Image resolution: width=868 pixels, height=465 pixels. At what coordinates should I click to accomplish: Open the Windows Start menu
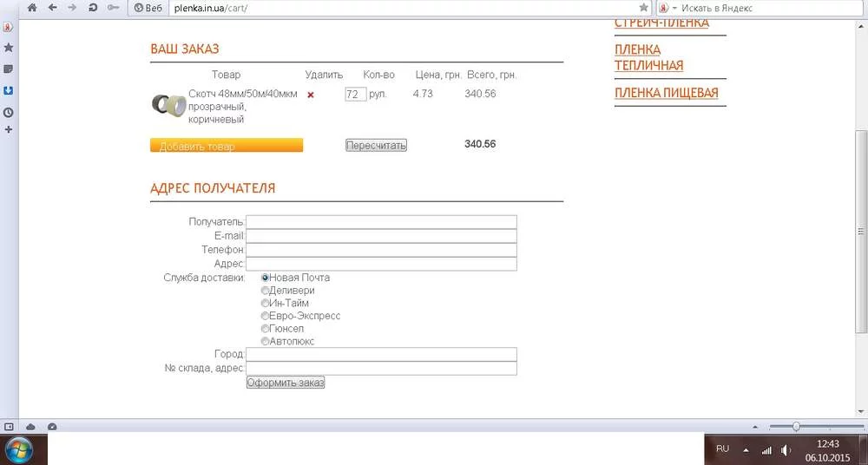click(19, 449)
